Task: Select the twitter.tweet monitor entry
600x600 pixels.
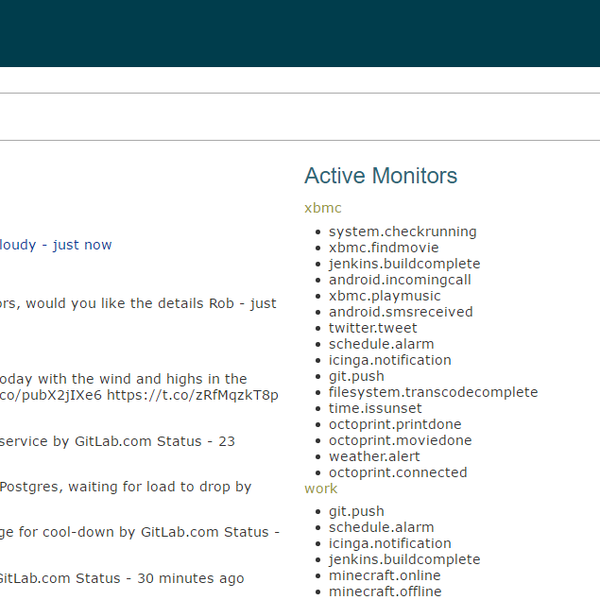Action: (x=373, y=327)
